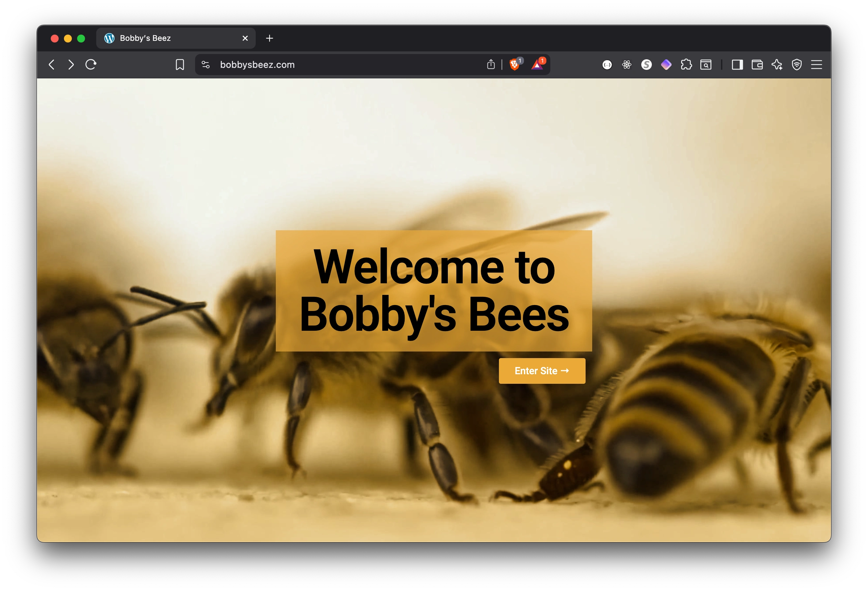Close the Bobby's Beez tab
Screen dimensions: 868x591
click(x=245, y=38)
